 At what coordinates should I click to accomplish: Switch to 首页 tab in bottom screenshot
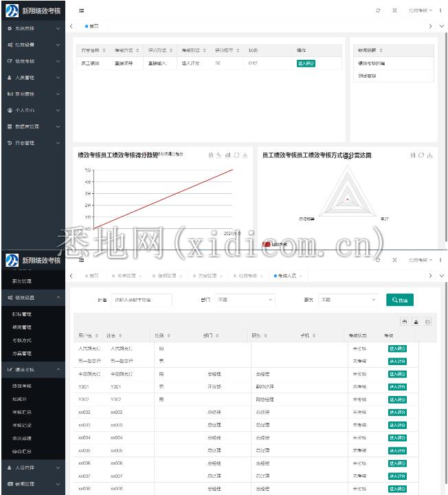pyautogui.click(x=92, y=276)
